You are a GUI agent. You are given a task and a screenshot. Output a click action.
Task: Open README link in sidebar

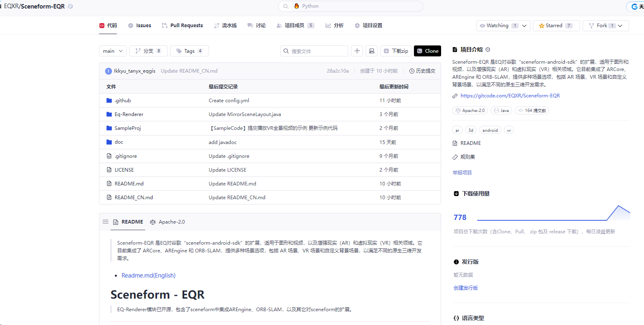click(467, 143)
